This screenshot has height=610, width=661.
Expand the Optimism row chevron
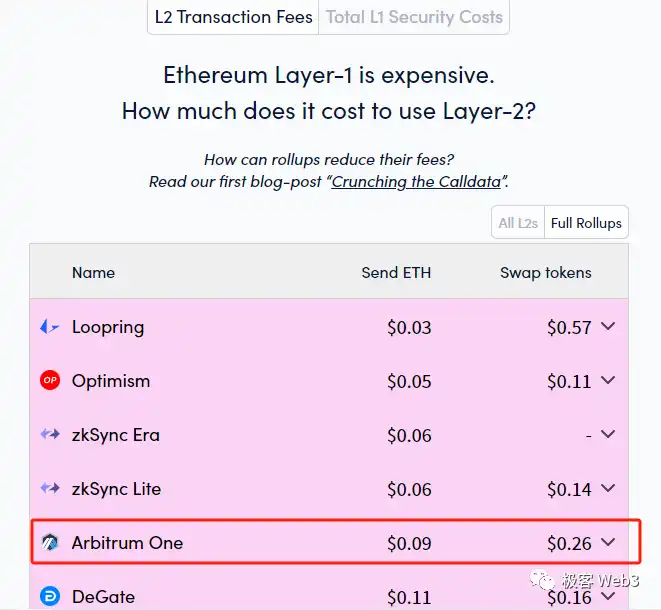coord(608,381)
